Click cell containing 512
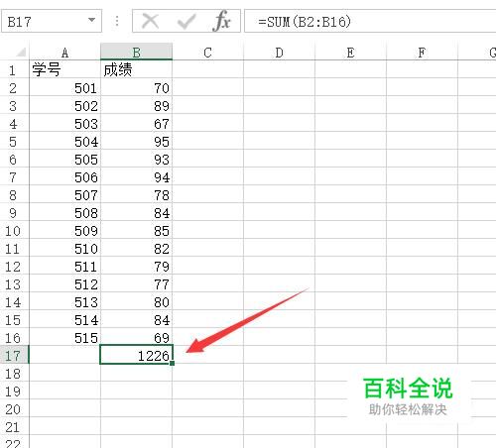This screenshot has width=496, height=448. pos(64,284)
